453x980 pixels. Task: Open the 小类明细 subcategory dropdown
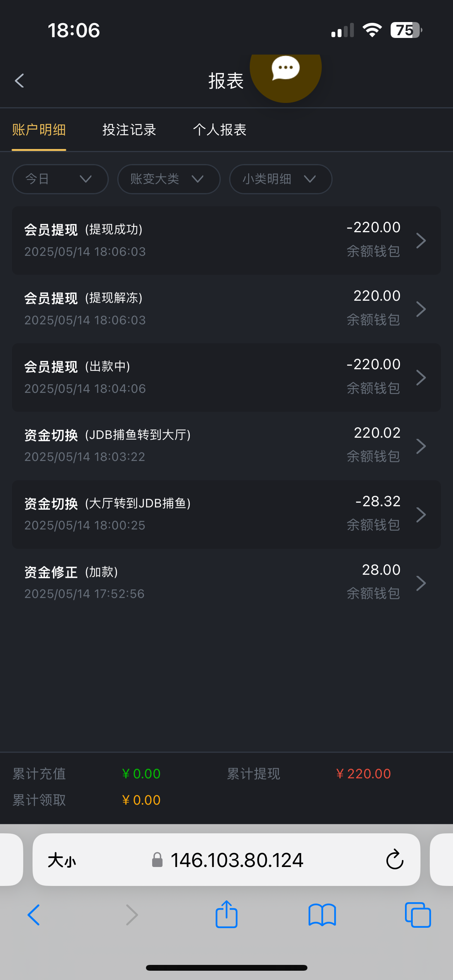(280, 179)
